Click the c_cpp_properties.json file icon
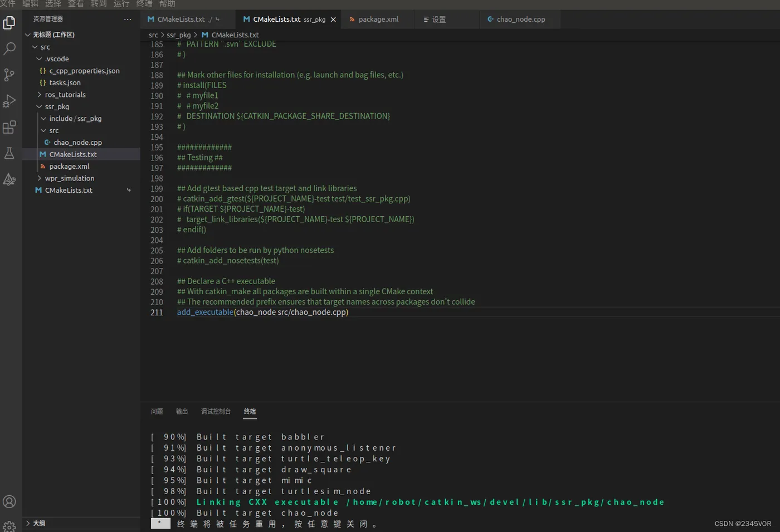The image size is (780, 532). click(43, 71)
